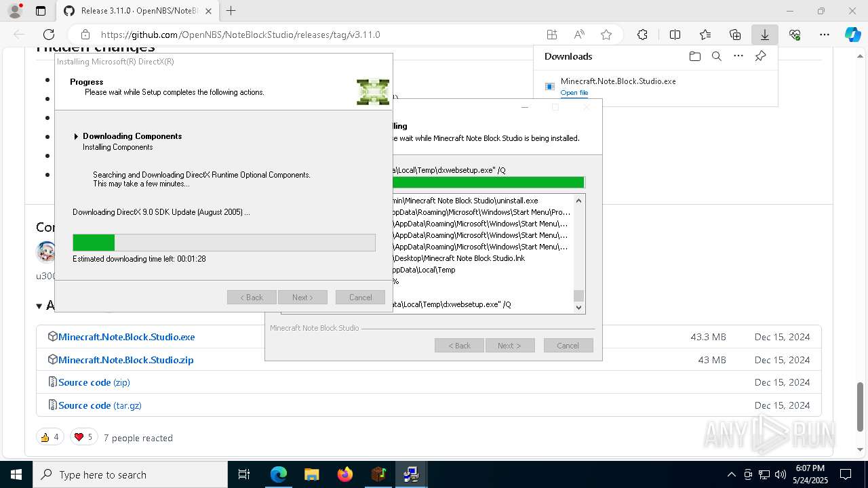
Task: Select the Minecraft Note Block Studio.lnk log line
Action: point(459,258)
